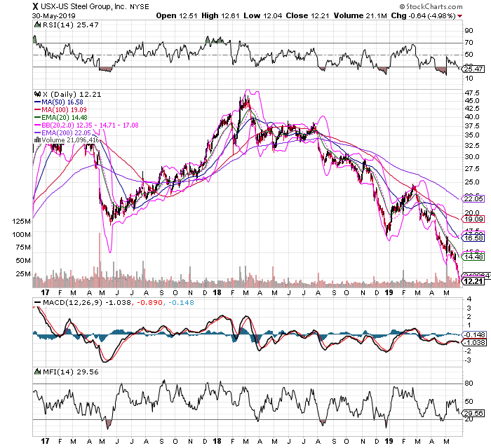Click the 125M volume axis label
Image resolution: width=491 pixels, height=448 pixels.
click(21, 222)
